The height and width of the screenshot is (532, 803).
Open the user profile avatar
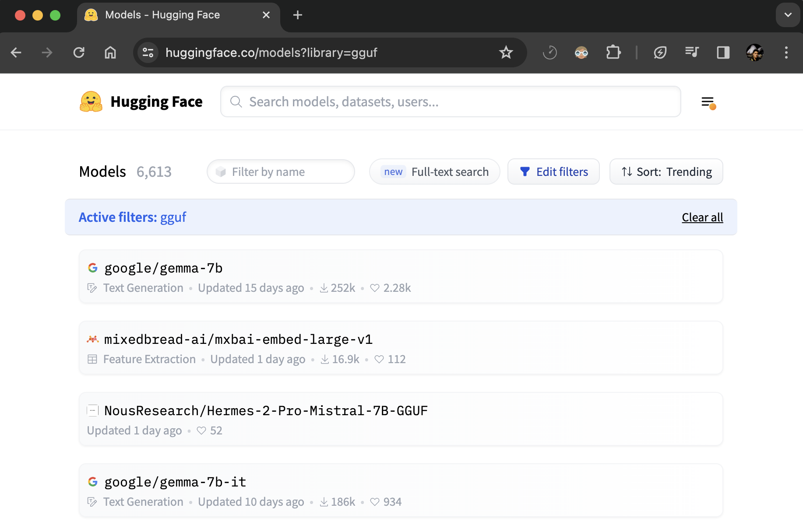(754, 52)
